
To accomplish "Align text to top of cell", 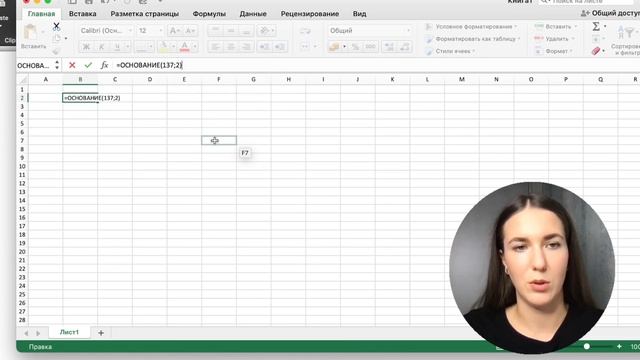I will coord(216,31).
